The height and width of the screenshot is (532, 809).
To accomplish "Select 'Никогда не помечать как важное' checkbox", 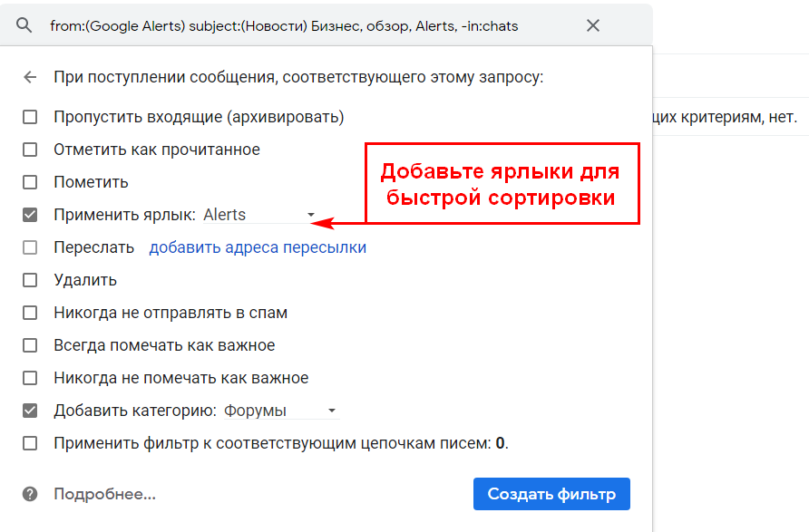I will tap(30, 378).
